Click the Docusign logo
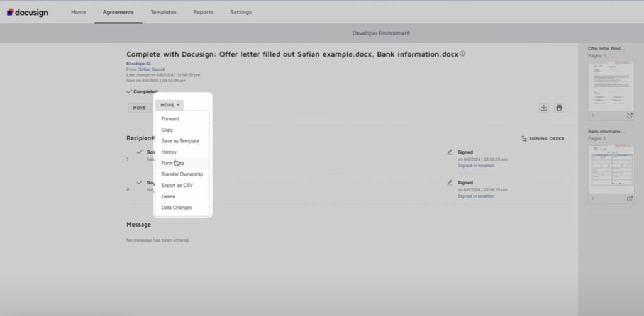This screenshot has height=316, width=644. point(27,13)
